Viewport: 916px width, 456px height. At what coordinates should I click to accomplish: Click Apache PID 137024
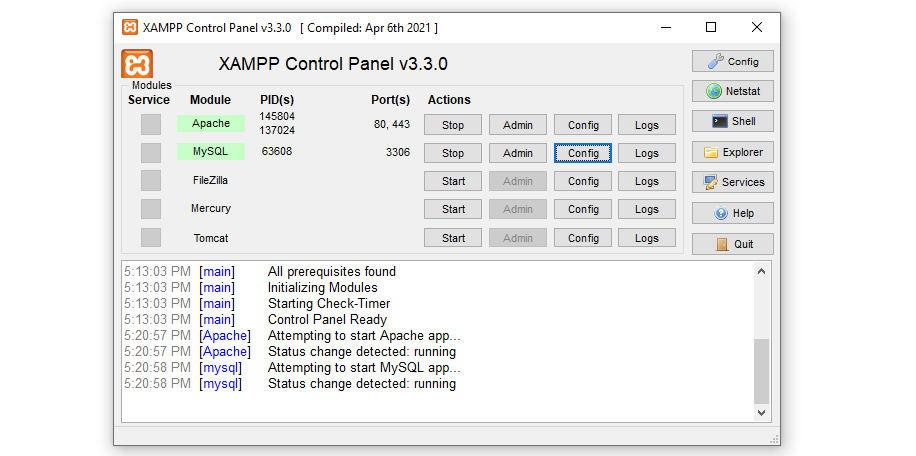point(277,130)
